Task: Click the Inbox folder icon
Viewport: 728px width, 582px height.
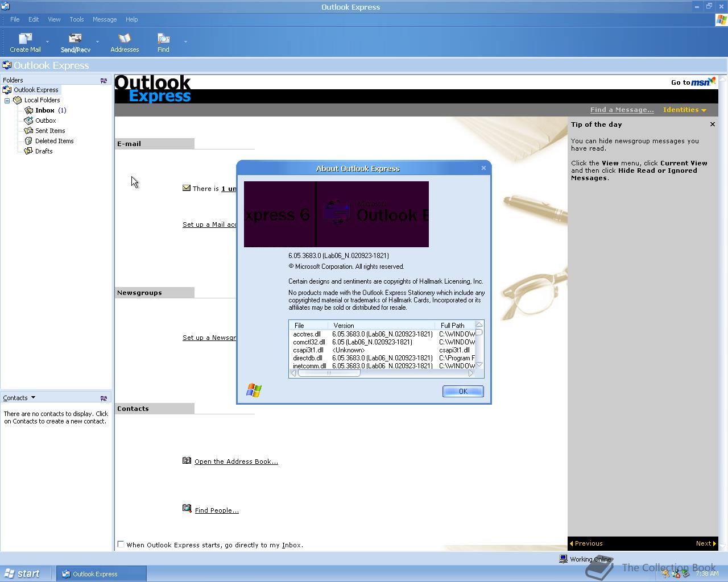Action: (x=28, y=110)
